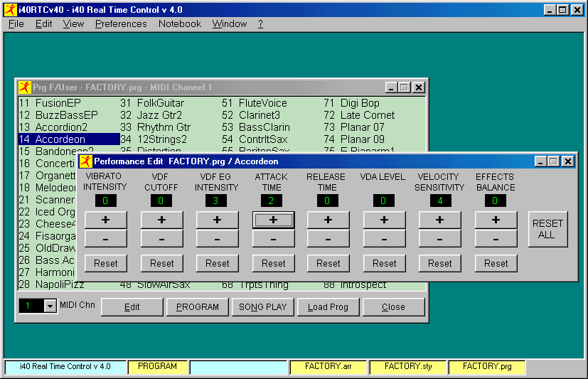Open the MIDI Chn dropdown arrow

[x=50, y=306]
